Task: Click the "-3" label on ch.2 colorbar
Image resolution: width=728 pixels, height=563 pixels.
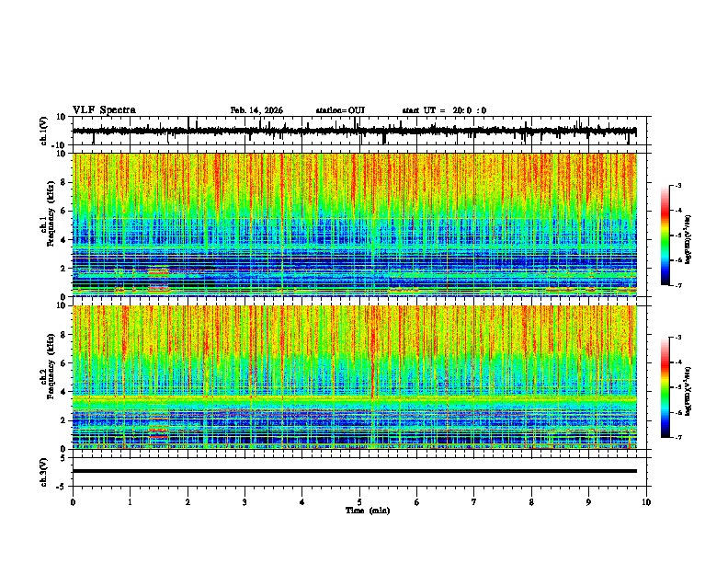Action: coord(678,338)
